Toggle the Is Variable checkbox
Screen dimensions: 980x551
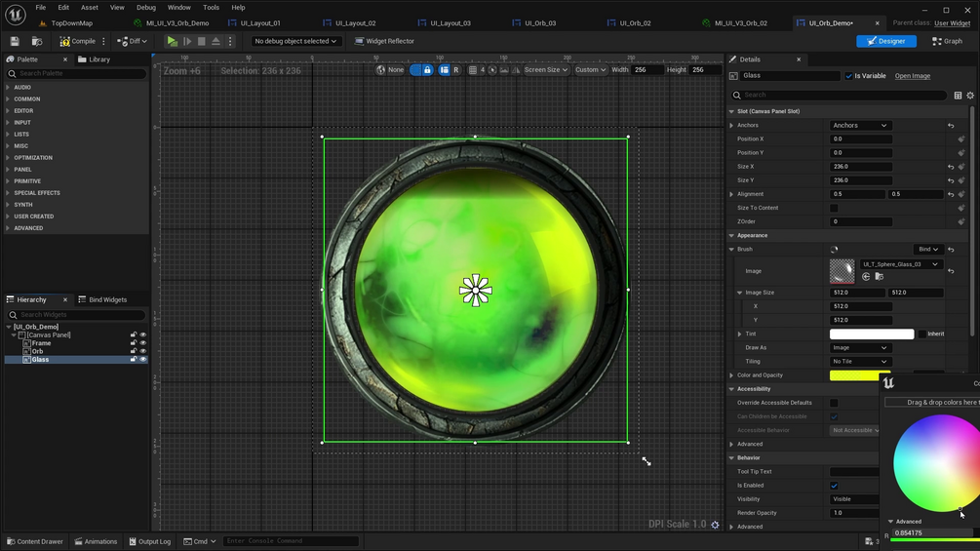[x=849, y=76]
